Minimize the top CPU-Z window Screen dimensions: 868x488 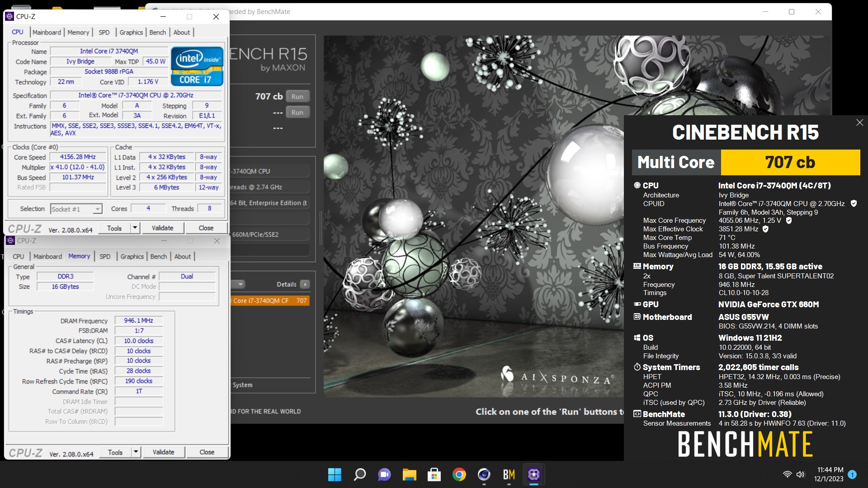point(163,17)
